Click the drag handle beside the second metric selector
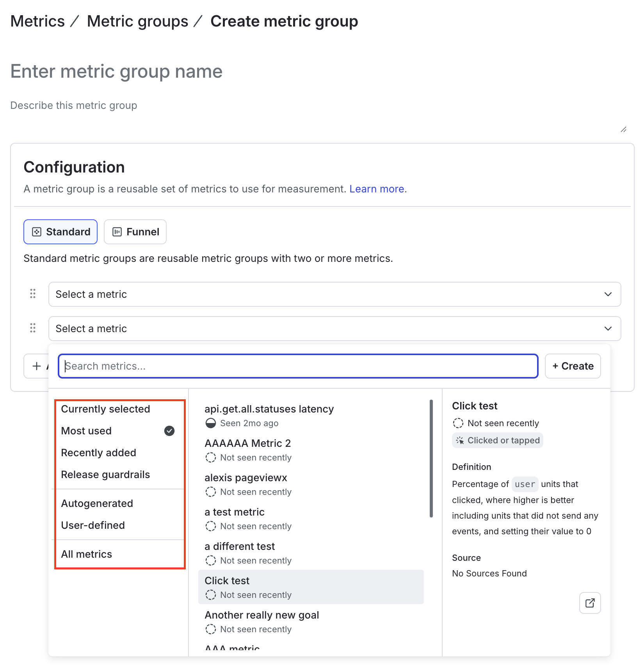 point(33,328)
